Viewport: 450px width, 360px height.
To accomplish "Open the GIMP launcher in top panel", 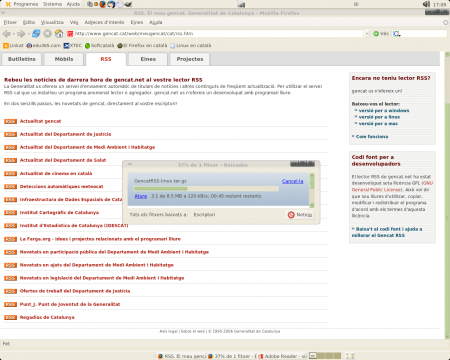I will pyautogui.click(x=128, y=4).
